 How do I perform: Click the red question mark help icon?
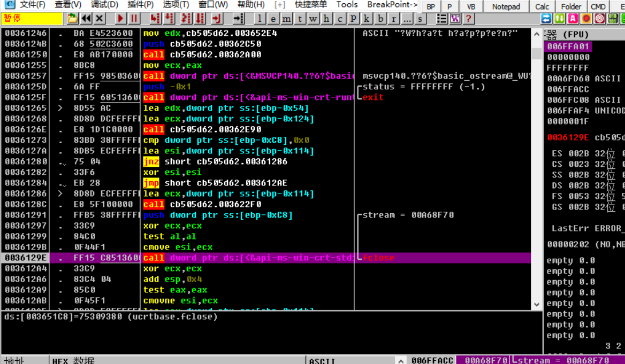[x=469, y=19]
